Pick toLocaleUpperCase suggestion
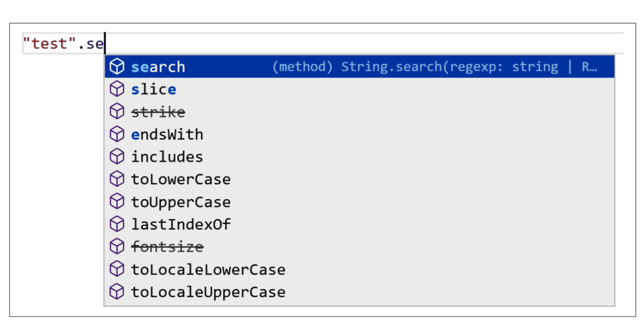644x322 pixels. click(359, 292)
